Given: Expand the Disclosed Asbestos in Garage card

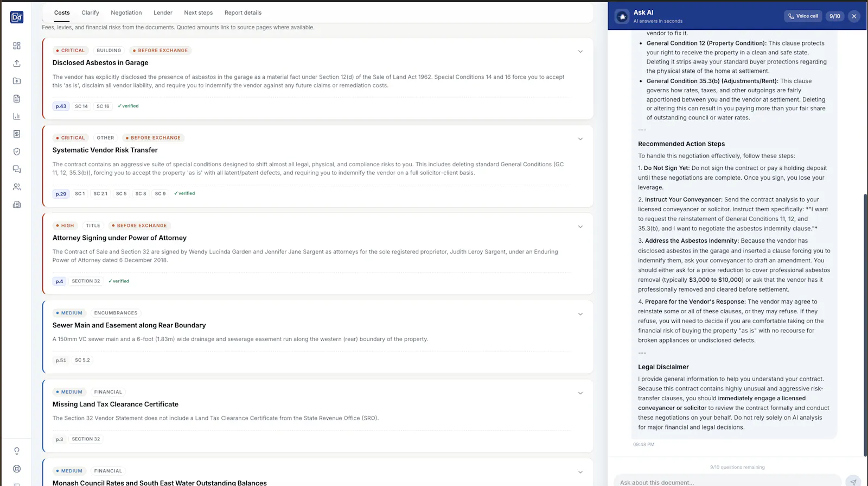Looking at the screenshot, I should point(580,52).
